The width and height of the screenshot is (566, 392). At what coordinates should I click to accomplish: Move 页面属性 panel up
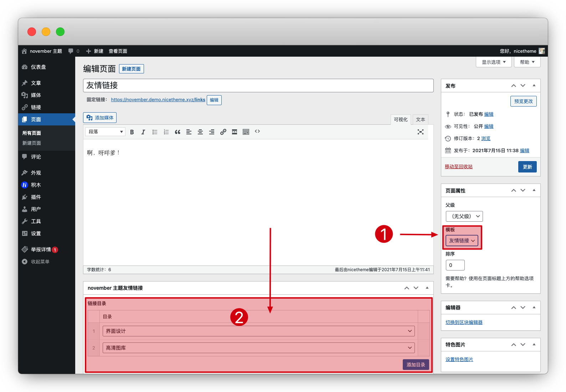(514, 190)
